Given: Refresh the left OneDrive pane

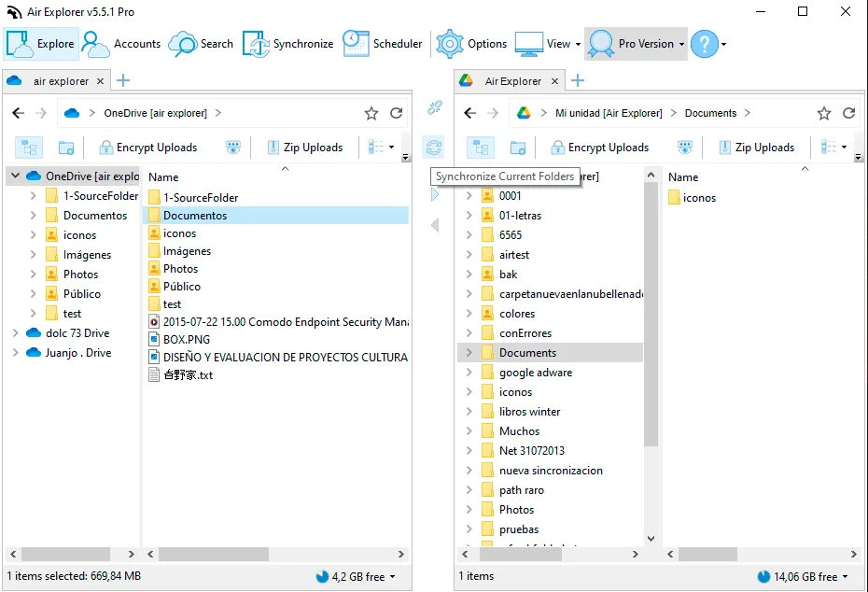Looking at the screenshot, I should tap(396, 113).
